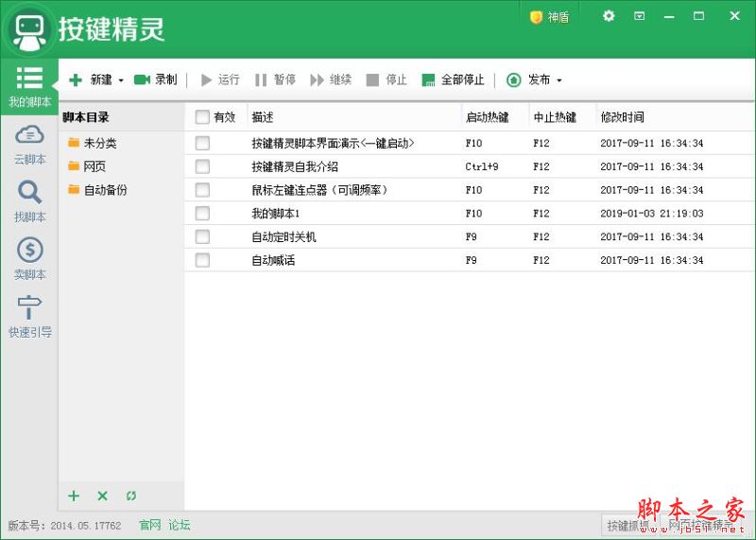Image resolution: width=756 pixels, height=540 pixels.
Task: Select script 按键精灵脚本界面演示<一键启动>
Action: click(x=334, y=143)
